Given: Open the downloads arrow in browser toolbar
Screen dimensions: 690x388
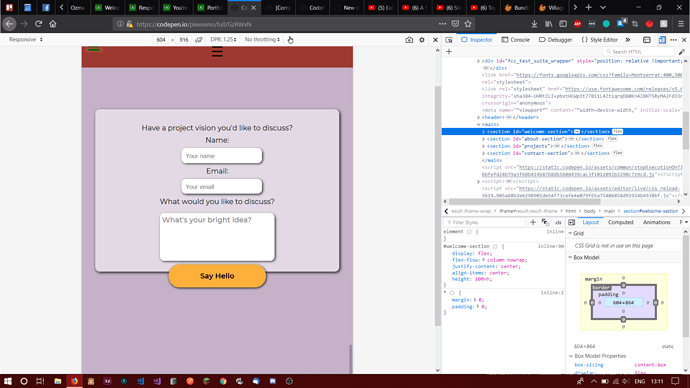Looking at the screenshot, I should [x=534, y=24].
